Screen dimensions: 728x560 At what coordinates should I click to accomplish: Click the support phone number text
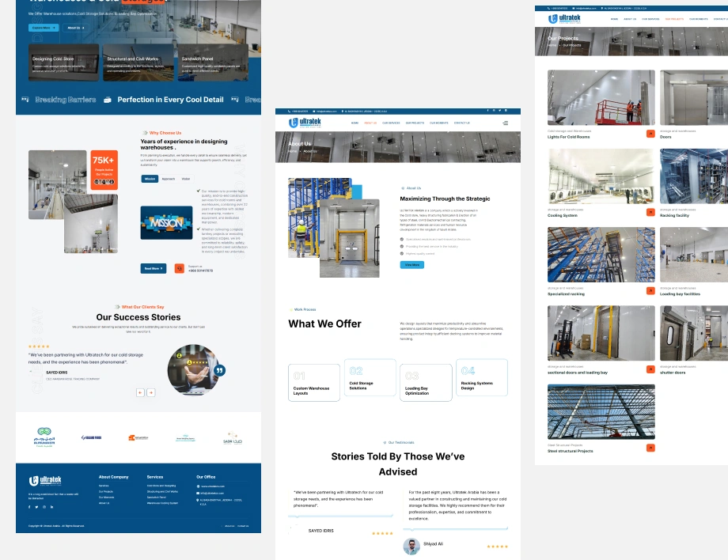pyautogui.click(x=200, y=271)
